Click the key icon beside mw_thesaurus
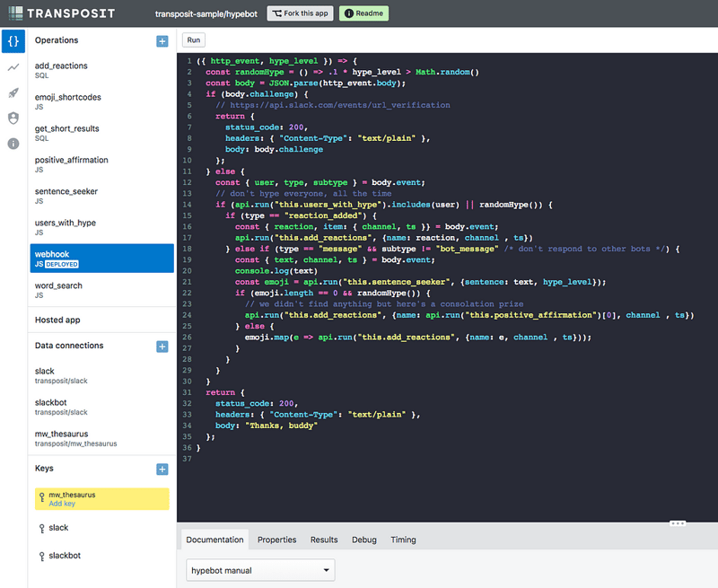718x588 pixels. pyautogui.click(x=41, y=496)
